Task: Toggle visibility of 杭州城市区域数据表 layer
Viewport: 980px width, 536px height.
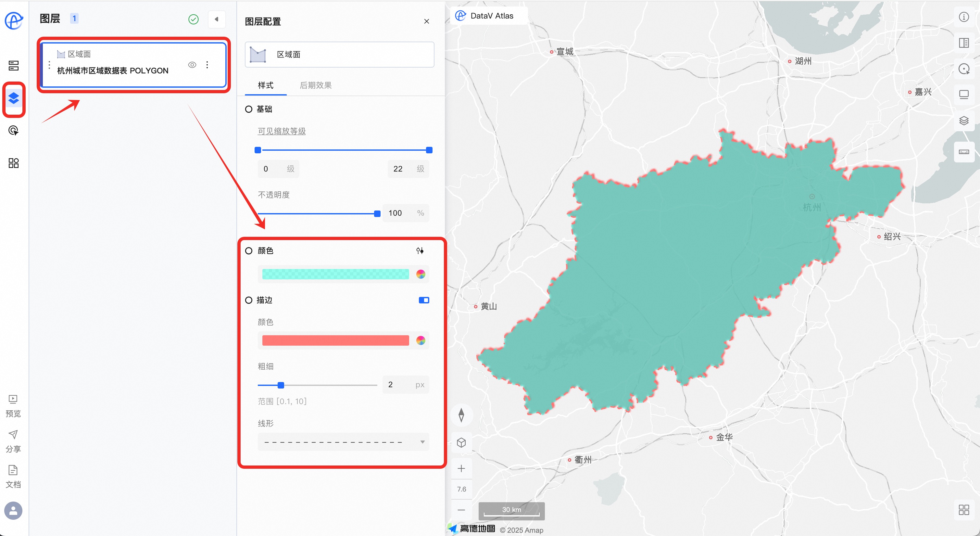Action: [x=192, y=65]
